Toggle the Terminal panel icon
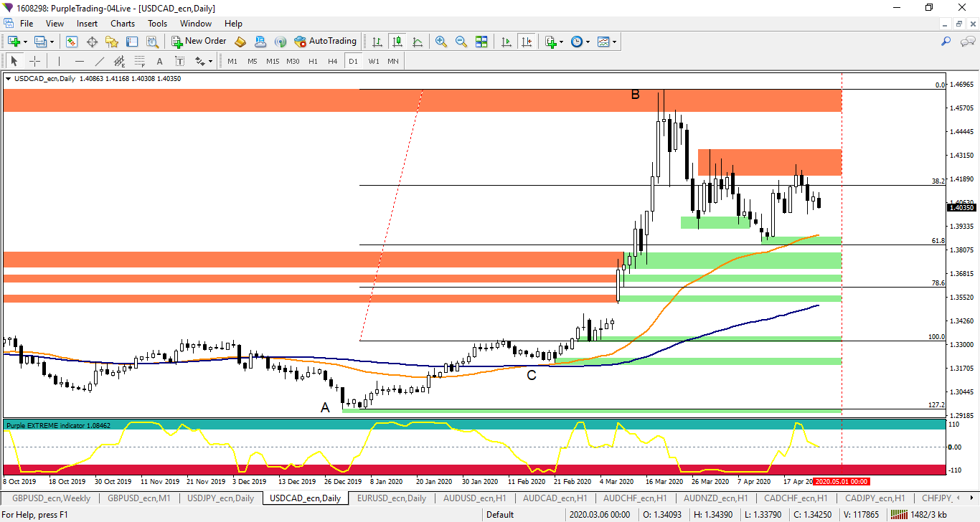The width and height of the screenshot is (980, 522). pyautogui.click(x=132, y=42)
